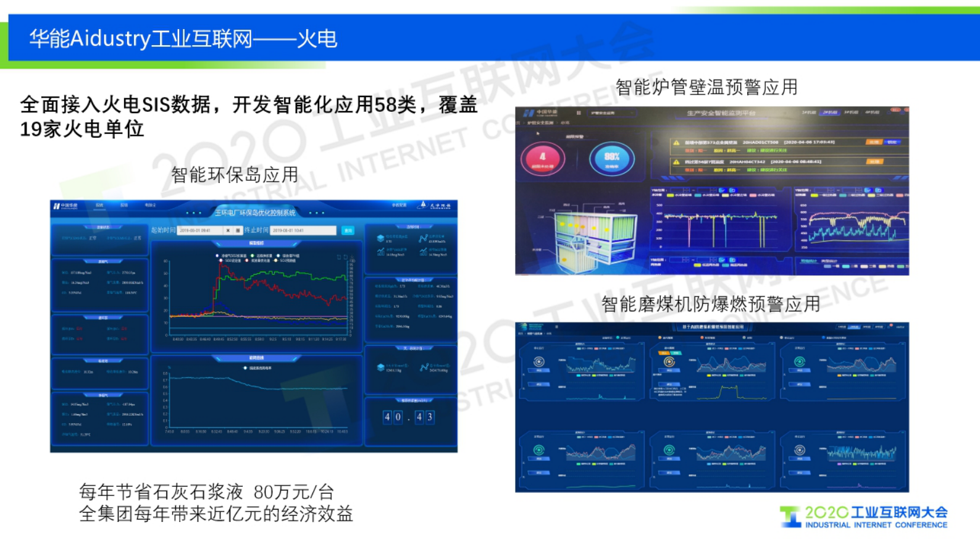Click the 40.43 digital counter display

point(408,417)
